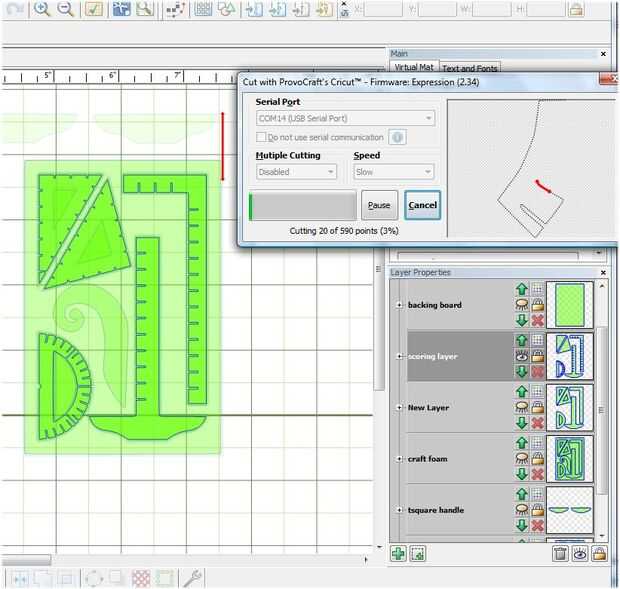Screen dimensions: 620x589
Task: Add a new layer with plus button
Action: coord(398,553)
